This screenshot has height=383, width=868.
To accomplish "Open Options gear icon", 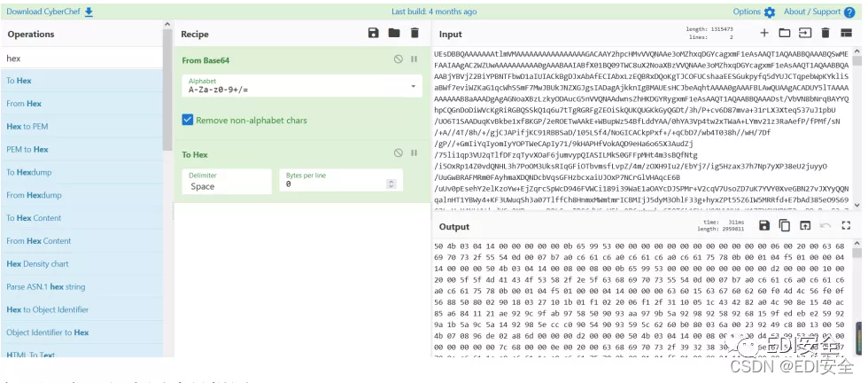I will point(770,12).
